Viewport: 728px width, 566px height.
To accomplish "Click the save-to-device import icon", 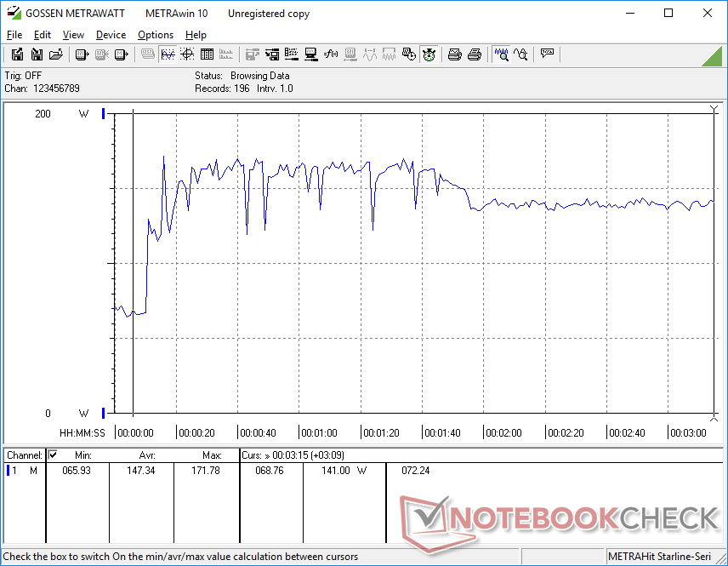I will [x=271, y=54].
